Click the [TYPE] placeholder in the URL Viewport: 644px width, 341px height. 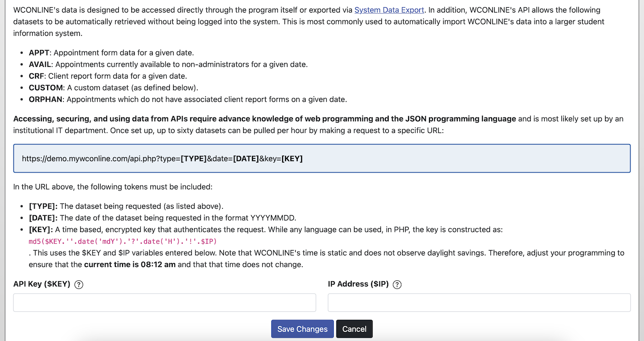194,158
